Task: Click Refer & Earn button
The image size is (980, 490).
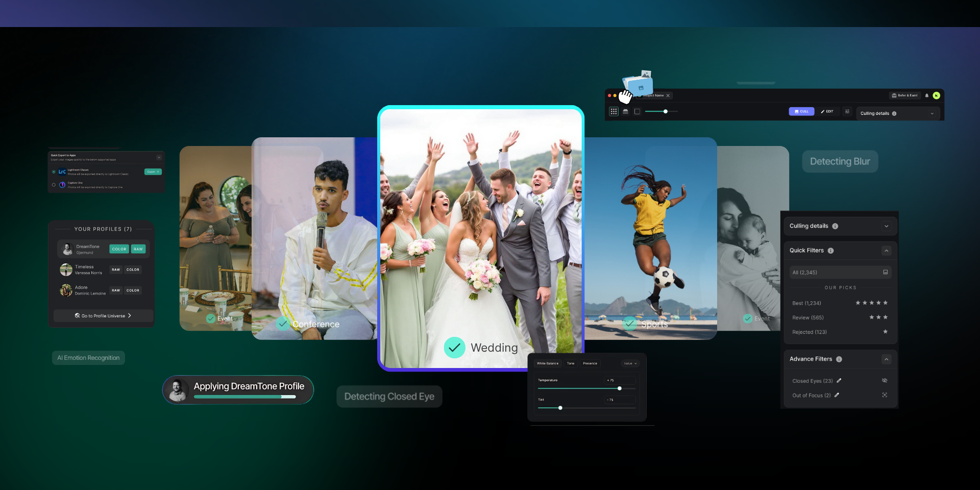Action: tap(904, 95)
